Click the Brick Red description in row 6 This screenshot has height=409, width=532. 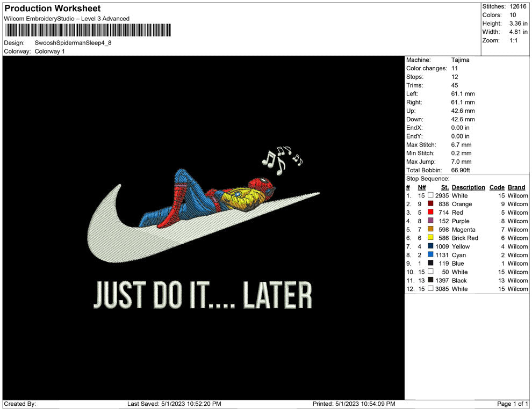click(x=465, y=238)
